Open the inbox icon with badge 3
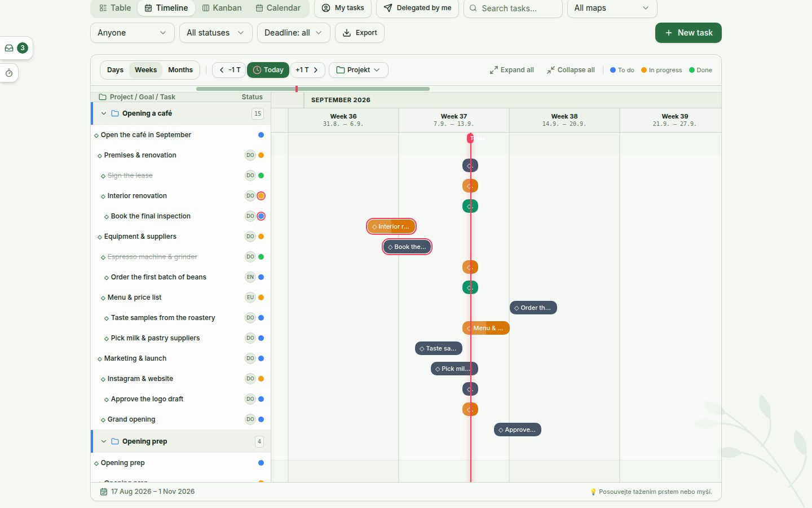This screenshot has height=508, width=812. click(x=16, y=48)
